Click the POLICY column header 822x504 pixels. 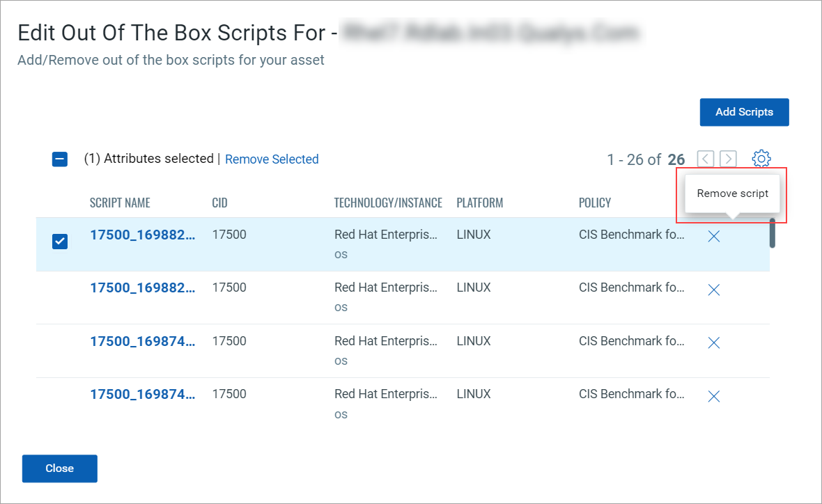(594, 203)
